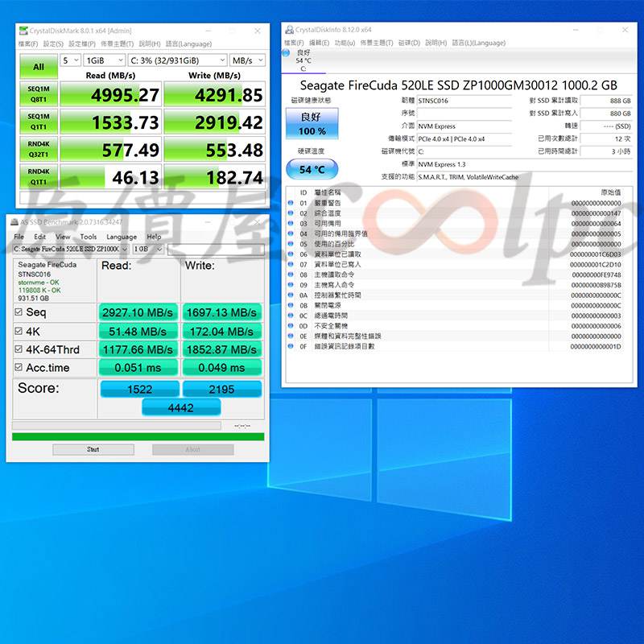This screenshot has height=644, width=644.
Task: Open AS SSD Tools menu
Action: click(x=89, y=237)
